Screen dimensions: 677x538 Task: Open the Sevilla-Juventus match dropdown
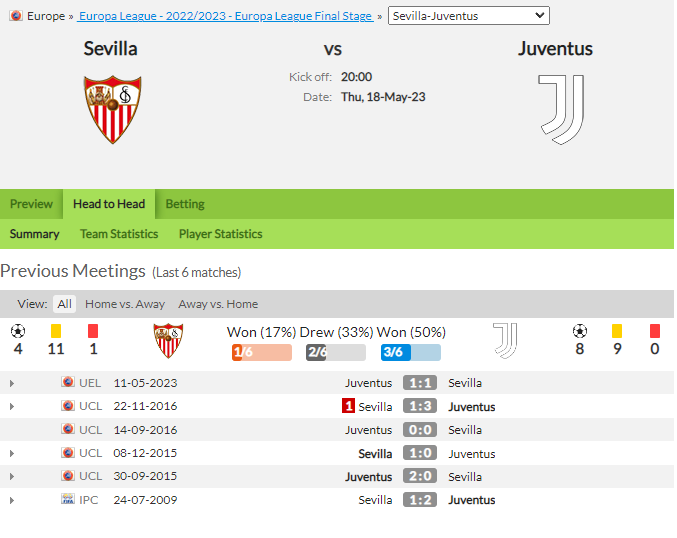[x=468, y=16]
